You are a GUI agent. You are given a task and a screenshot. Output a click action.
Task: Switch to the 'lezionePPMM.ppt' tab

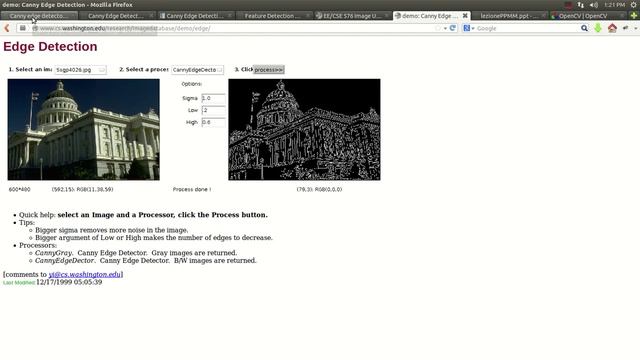(509, 16)
